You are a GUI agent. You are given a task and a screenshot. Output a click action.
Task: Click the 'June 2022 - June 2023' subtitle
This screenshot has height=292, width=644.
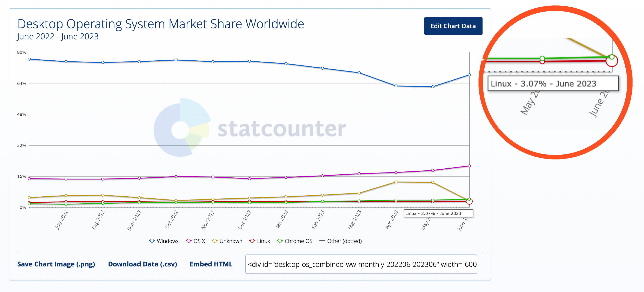pos(58,36)
